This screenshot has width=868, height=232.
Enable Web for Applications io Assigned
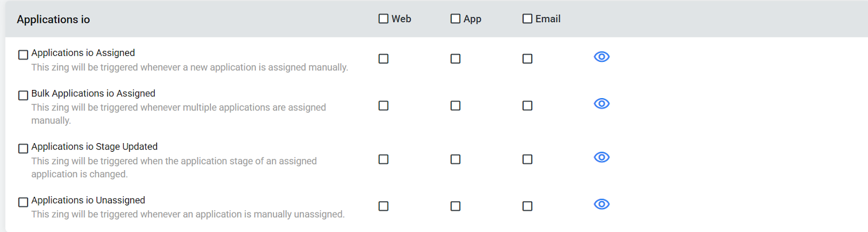[x=384, y=59]
